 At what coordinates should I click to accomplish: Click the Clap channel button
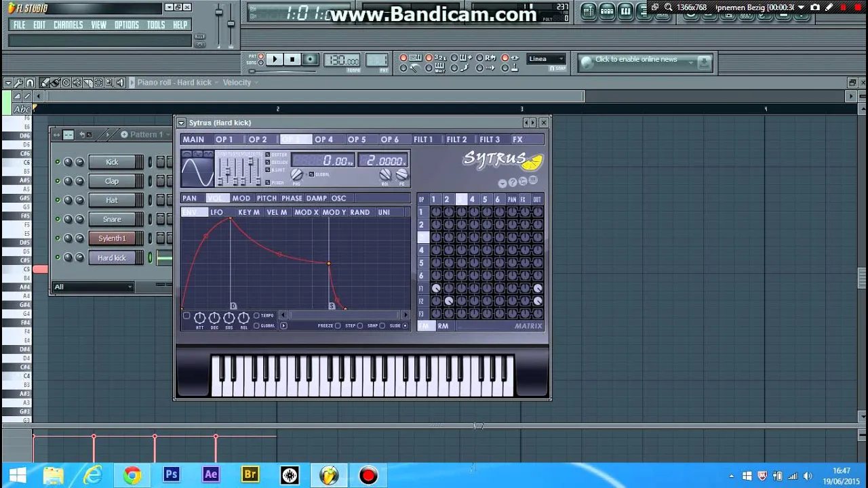coord(112,181)
